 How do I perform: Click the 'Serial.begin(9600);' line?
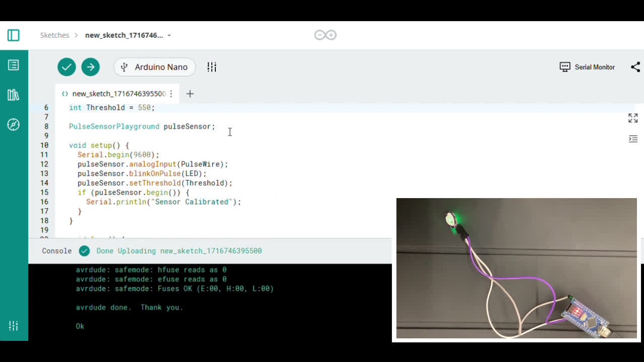(x=119, y=155)
